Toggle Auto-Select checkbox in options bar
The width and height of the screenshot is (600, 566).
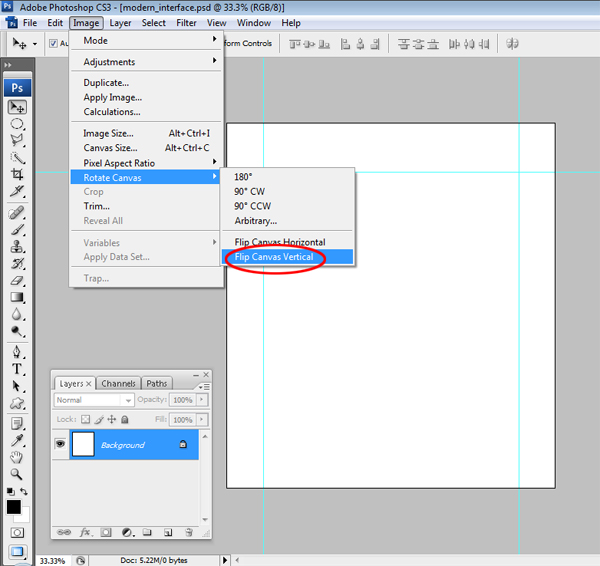point(54,44)
